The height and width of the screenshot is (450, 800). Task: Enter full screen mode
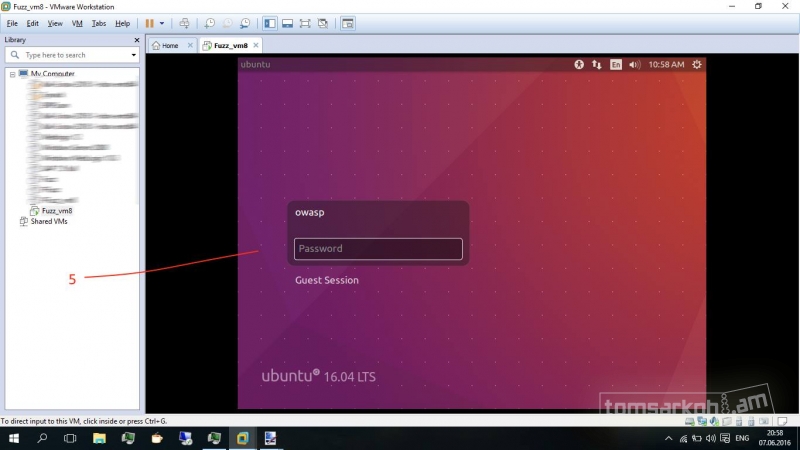click(x=305, y=23)
